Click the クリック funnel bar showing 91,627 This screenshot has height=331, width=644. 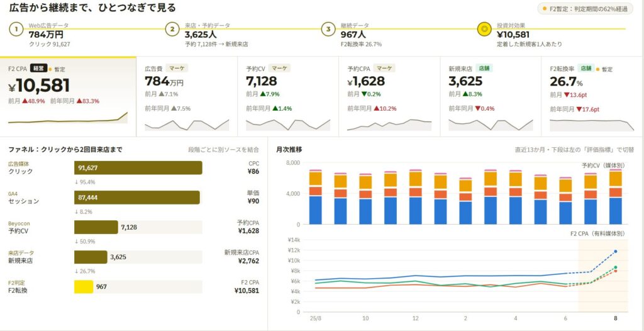138,168
